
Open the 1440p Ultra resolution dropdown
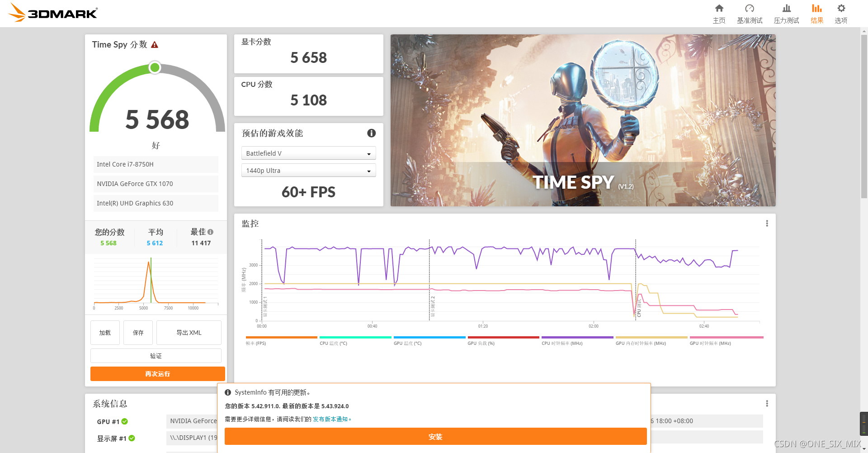tap(309, 171)
